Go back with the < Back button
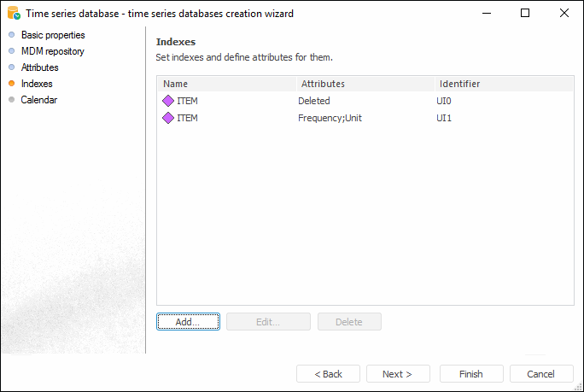This screenshot has width=584, height=392. (x=328, y=374)
